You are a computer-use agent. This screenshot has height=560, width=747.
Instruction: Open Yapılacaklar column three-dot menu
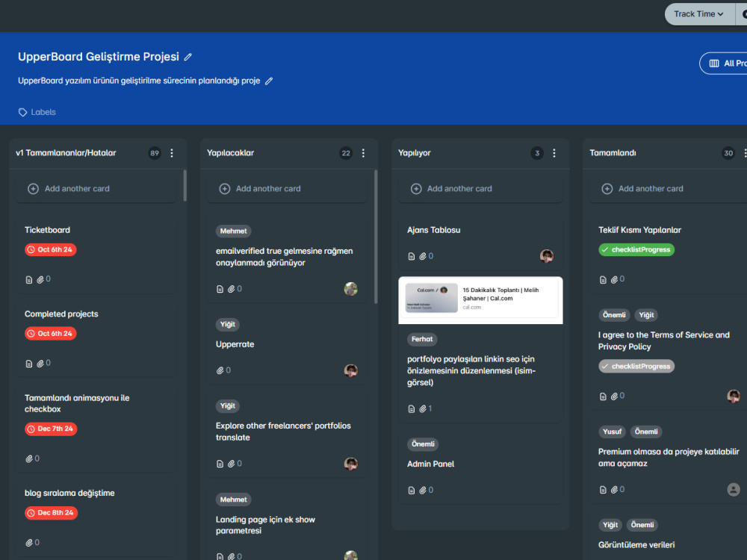(363, 153)
